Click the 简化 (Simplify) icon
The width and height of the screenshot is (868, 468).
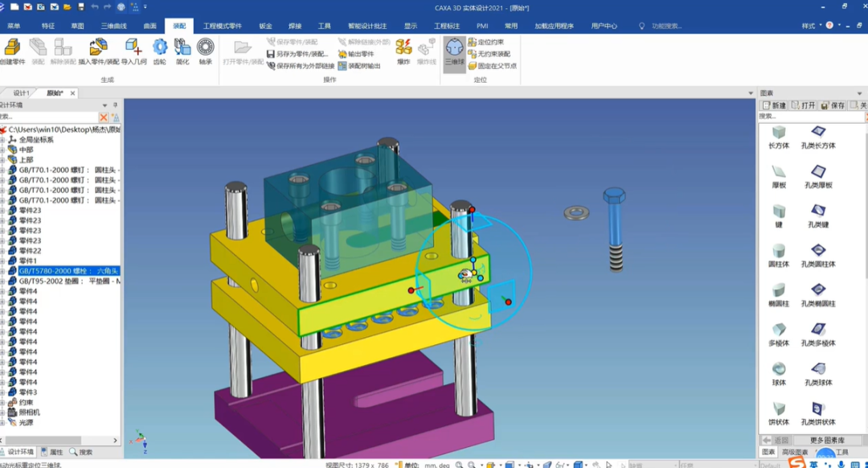(x=182, y=51)
